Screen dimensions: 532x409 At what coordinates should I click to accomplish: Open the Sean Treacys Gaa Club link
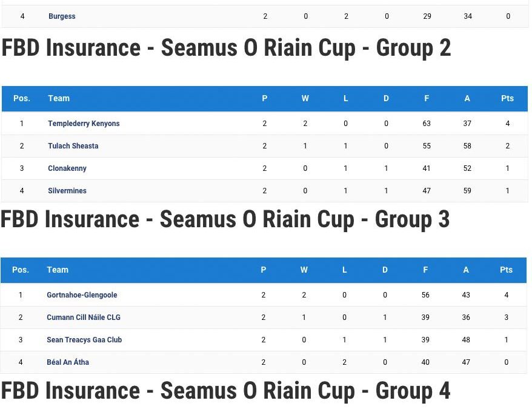coord(84,340)
